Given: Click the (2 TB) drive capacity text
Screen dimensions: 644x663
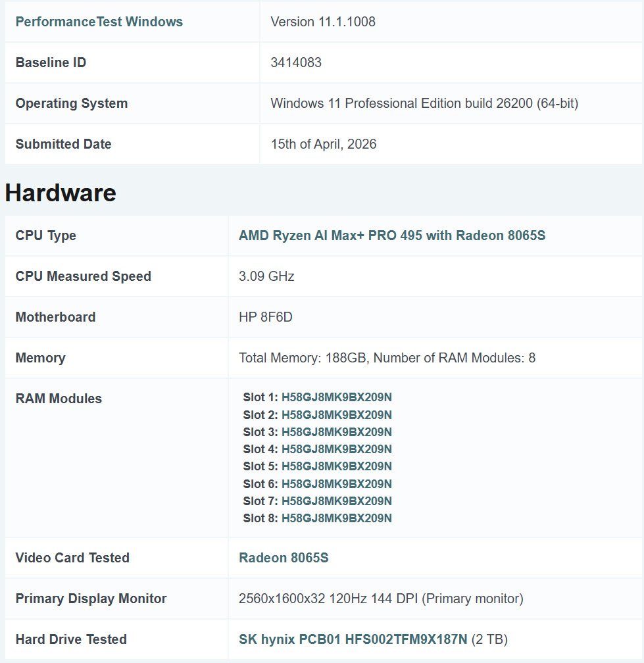Looking at the screenshot, I should click(489, 639).
